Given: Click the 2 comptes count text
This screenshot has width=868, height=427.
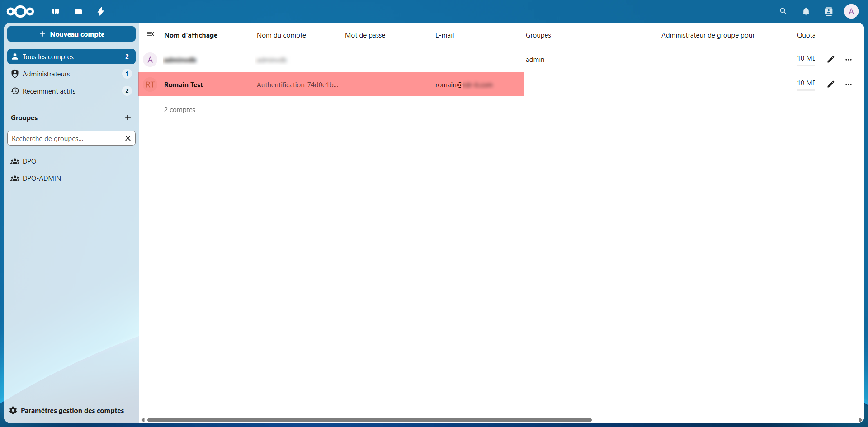Looking at the screenshot, I should 179,109.
